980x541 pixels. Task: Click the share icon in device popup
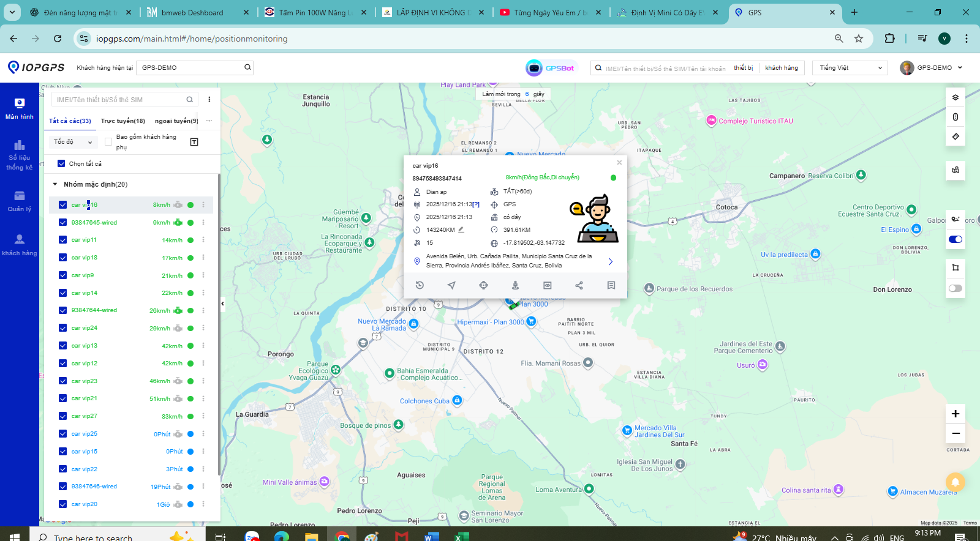point(579,285)
